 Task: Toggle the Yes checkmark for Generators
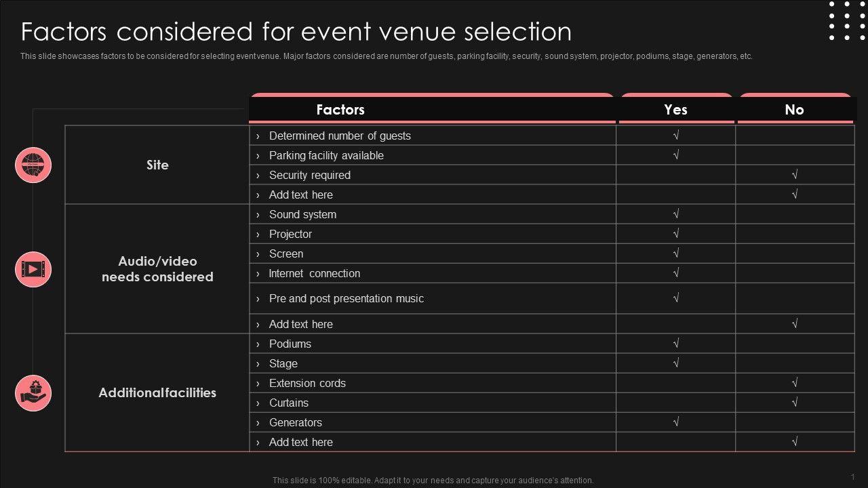point(676,422)
